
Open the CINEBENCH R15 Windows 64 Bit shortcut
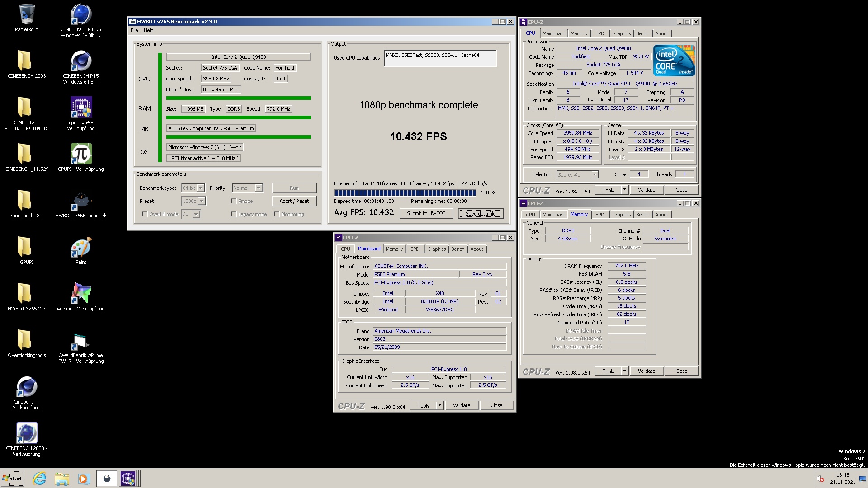(x=80, y=67)
